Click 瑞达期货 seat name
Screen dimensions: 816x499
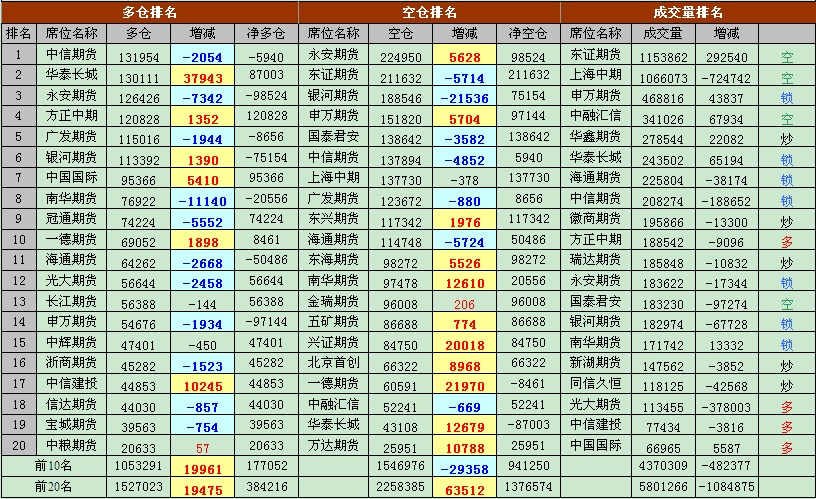pos(595,260)
